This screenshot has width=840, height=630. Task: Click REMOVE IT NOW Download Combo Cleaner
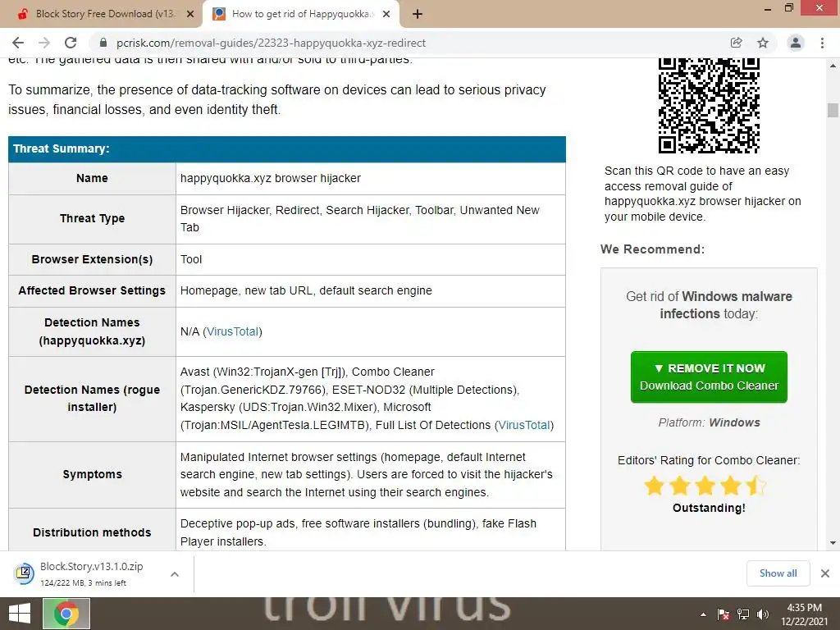[709, 377]
